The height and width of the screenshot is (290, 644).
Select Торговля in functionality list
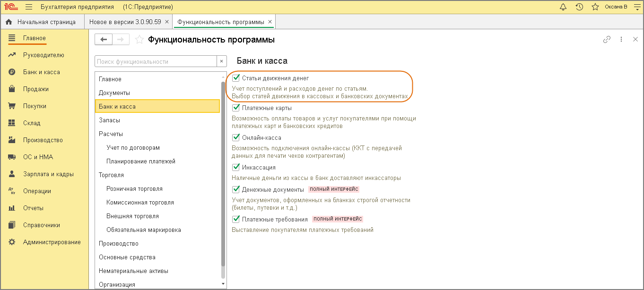157,175
